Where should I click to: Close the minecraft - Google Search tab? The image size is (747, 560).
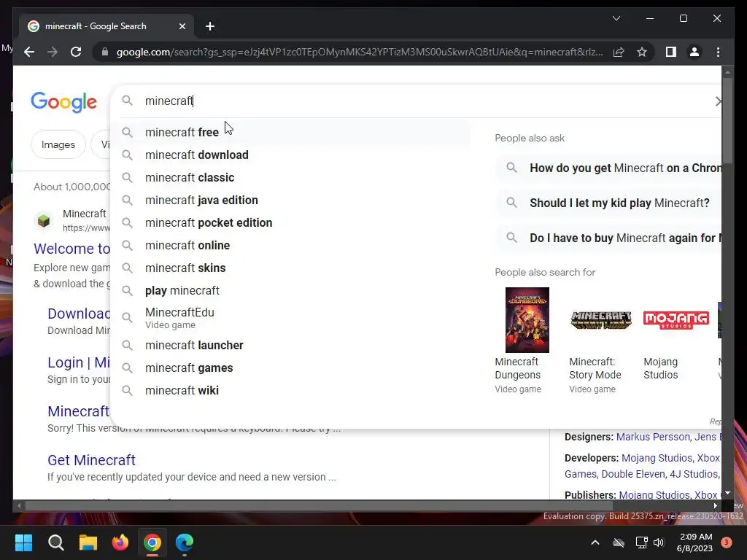coord(182,26)
